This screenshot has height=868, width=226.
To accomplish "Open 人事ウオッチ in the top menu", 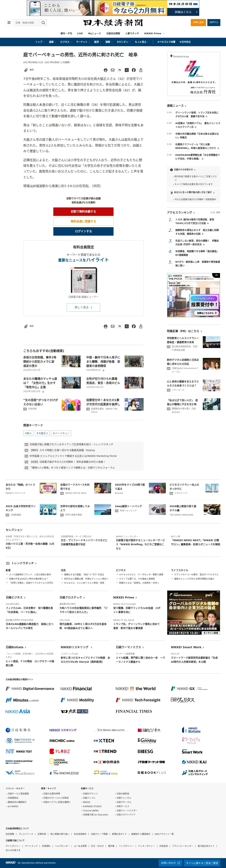I will click(x=132, y=33).
